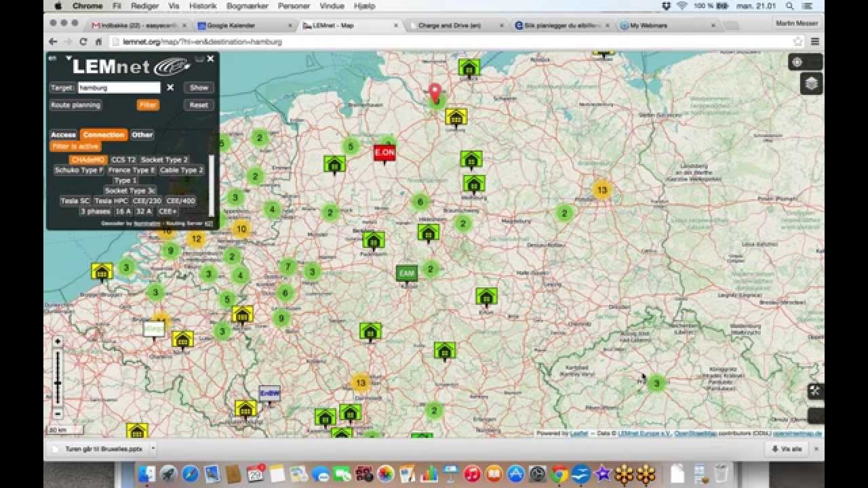Screen dimensions: 868x488
Task: Switch to the Google Kalender tab
Action: (243, 25)
